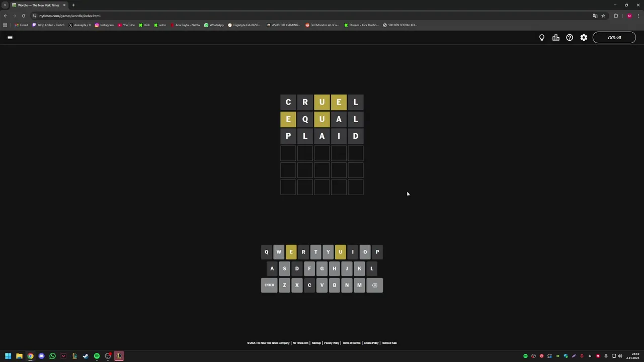Open the taskbar clock and date
The width and height of the screenshot is (644, 362).
pyautogui.click(x=633, y=356)
